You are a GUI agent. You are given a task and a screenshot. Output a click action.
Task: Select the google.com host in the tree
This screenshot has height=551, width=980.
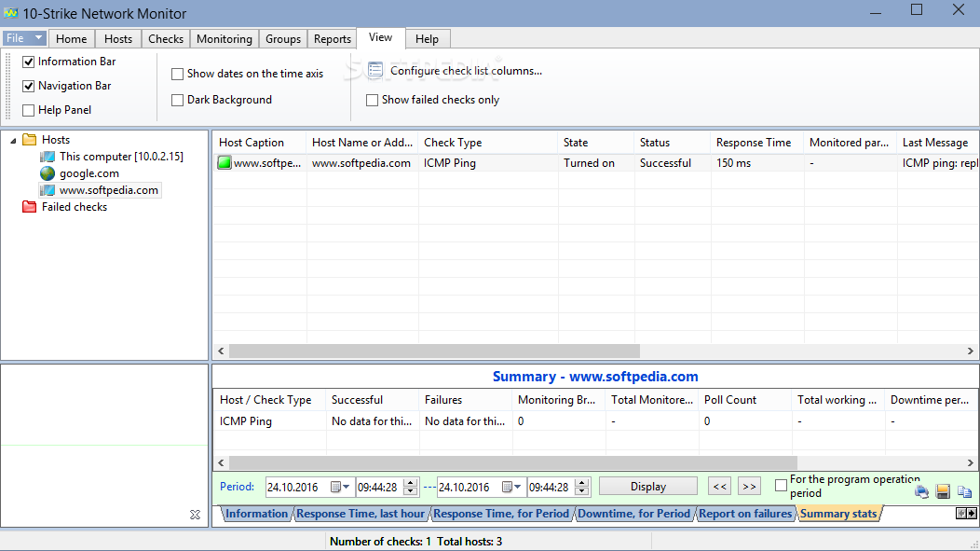coord(89,173)
